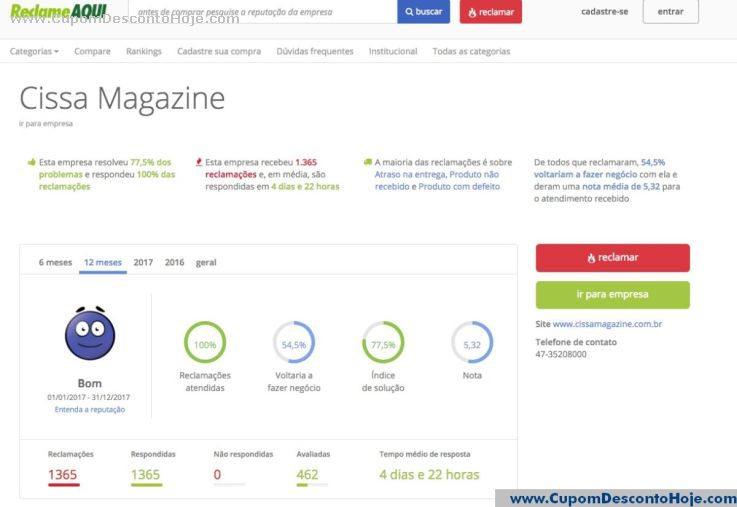Click the 77,5% Índice de solução circle
This screenshot has height=507, width=737.
pyautogui.click(x=383, y=343)
